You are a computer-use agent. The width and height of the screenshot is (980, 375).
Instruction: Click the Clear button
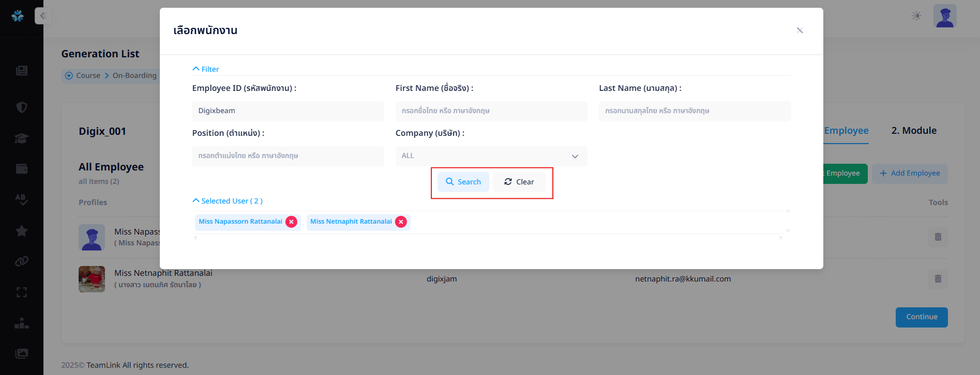click(519, 182)
